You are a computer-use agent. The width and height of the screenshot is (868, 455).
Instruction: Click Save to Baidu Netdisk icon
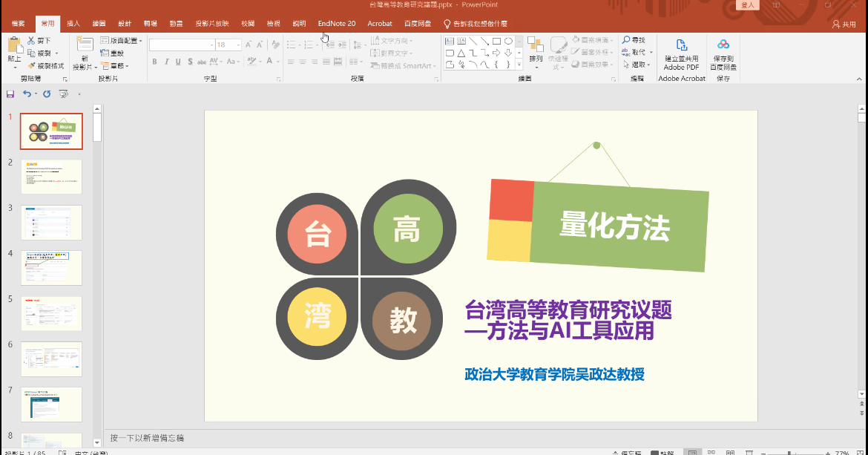(723, 46)
